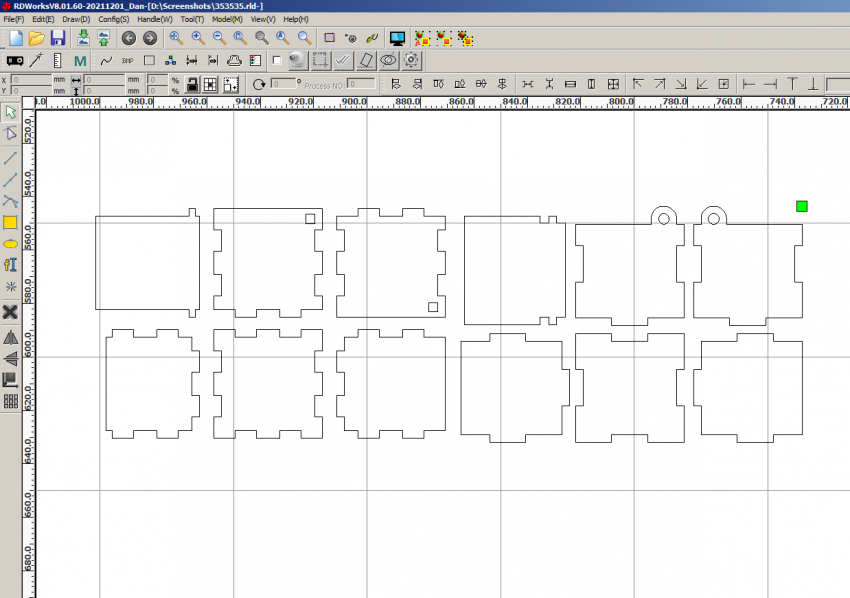Open the Handle(W) menu
The image size is (850, 598).
click(154, 19)
